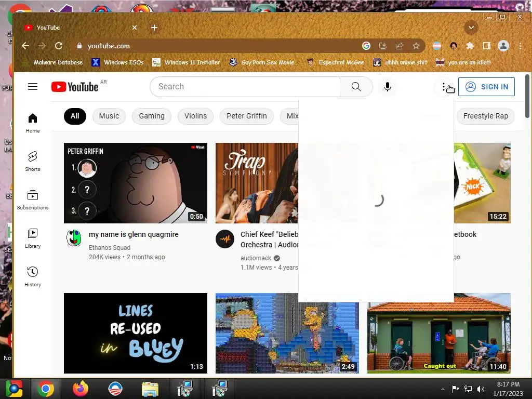Go back with Chrome's back arrow
Viewport: 532px width, 399px height.
click(x=25, y=46)
